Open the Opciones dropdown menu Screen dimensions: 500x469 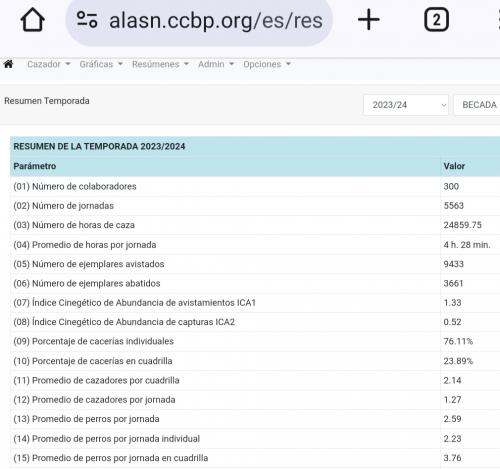point(267,64)
